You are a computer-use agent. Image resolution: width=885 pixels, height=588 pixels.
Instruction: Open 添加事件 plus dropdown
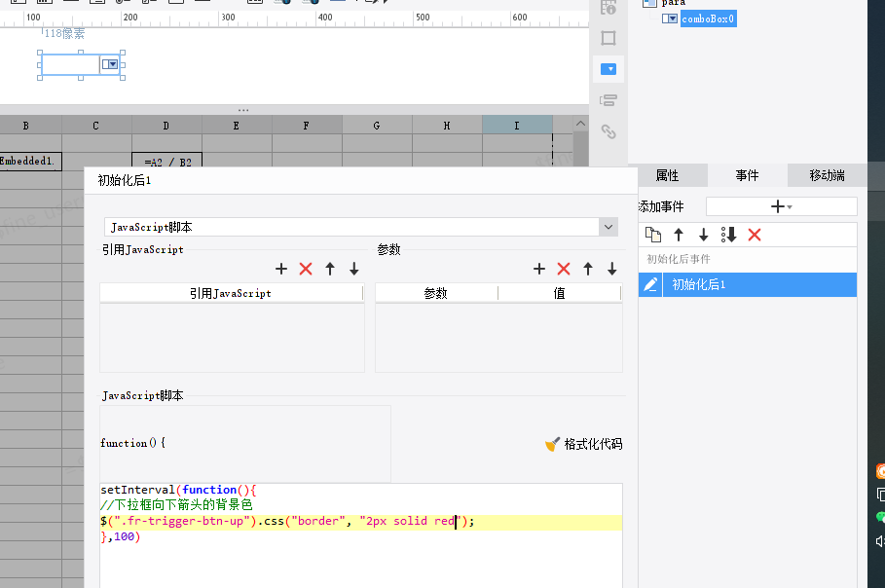coord(781,206)
